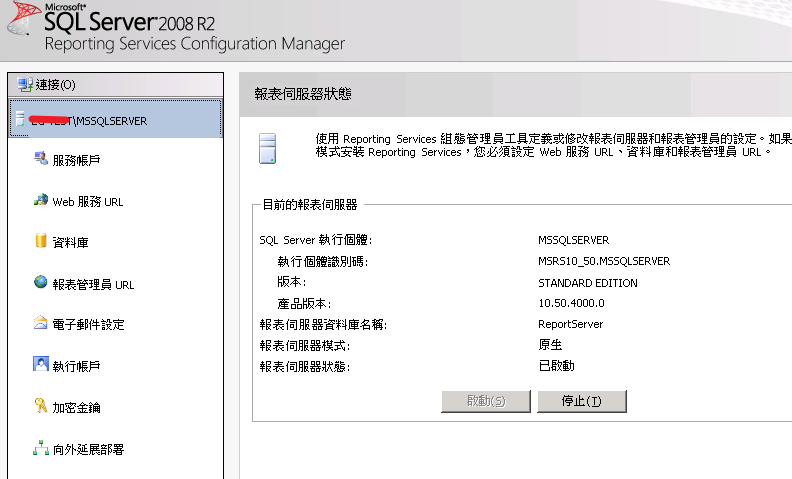Click the 報表伺服器狀態 page heading

303,94
